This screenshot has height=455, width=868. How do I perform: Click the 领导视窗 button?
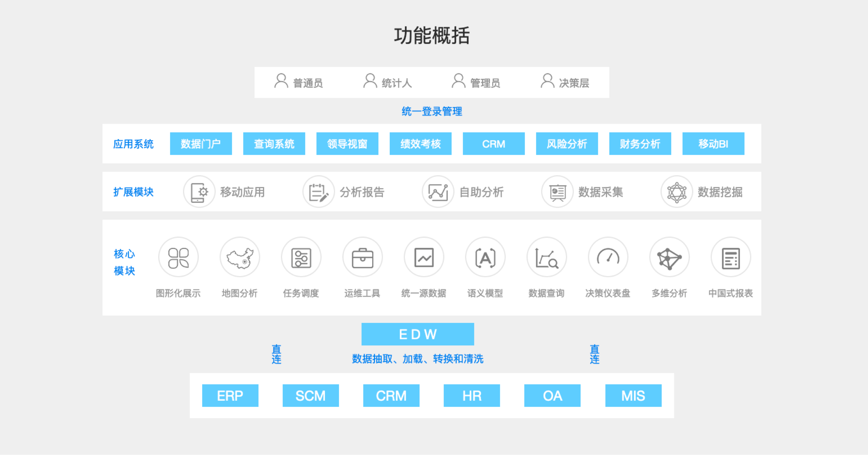point(347,144)
